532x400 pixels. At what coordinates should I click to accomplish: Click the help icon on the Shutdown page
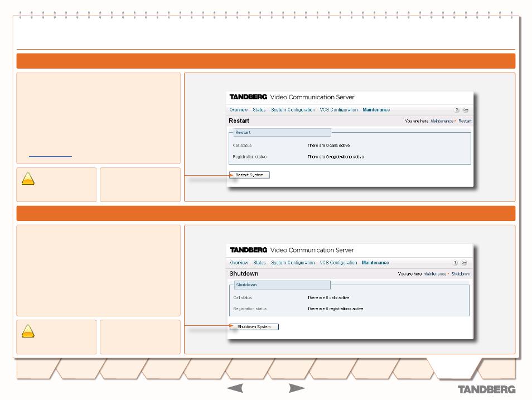tap(455, 262)
